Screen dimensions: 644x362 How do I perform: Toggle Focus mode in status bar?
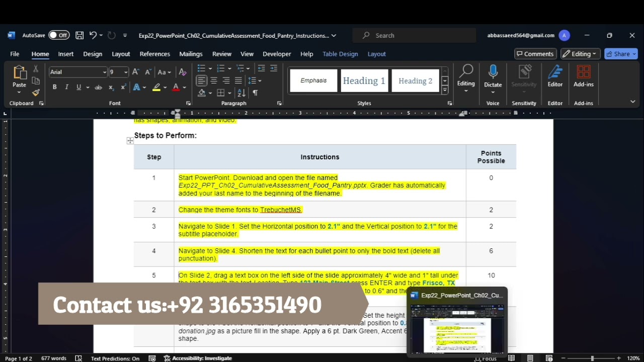click(x=486, y=358)
